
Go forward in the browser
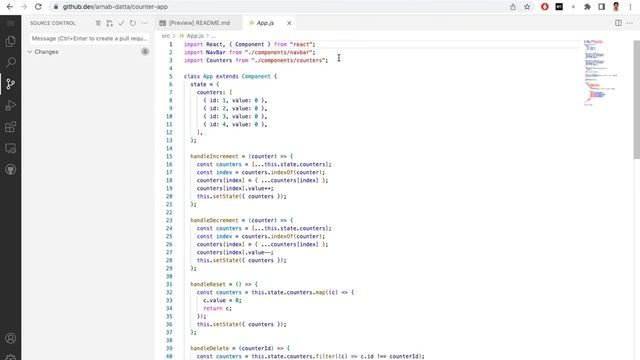24,7
